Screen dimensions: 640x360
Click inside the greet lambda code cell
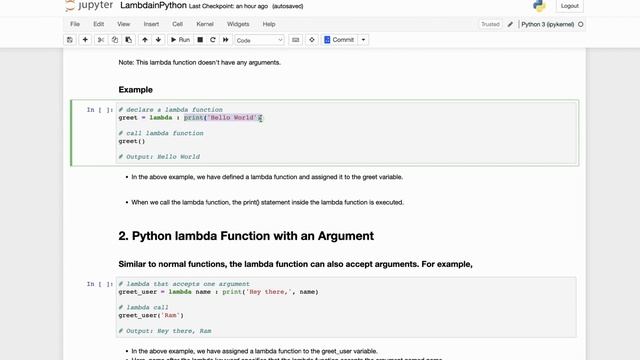[347, 133]
